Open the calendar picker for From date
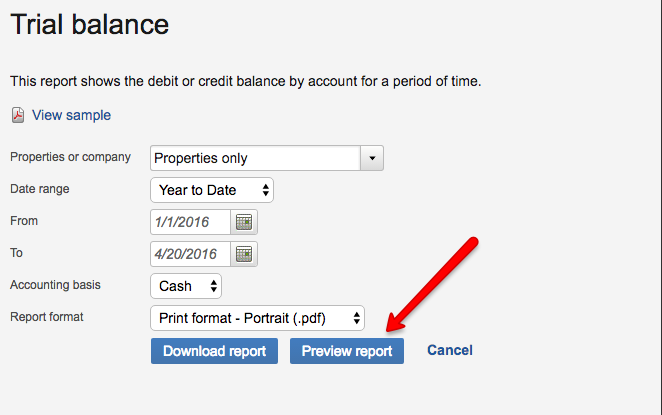 244,221
